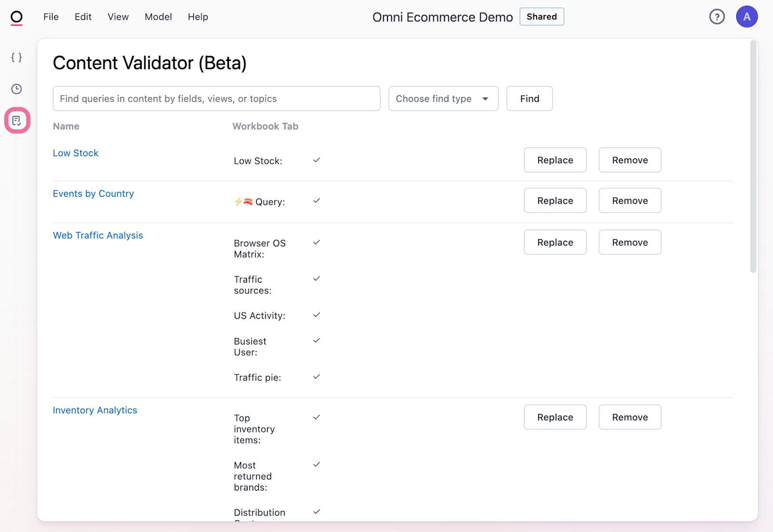Open the Web Traffic Analysis link
The height and width of the screenshot is (532, 773).
[x=98, y=235]
